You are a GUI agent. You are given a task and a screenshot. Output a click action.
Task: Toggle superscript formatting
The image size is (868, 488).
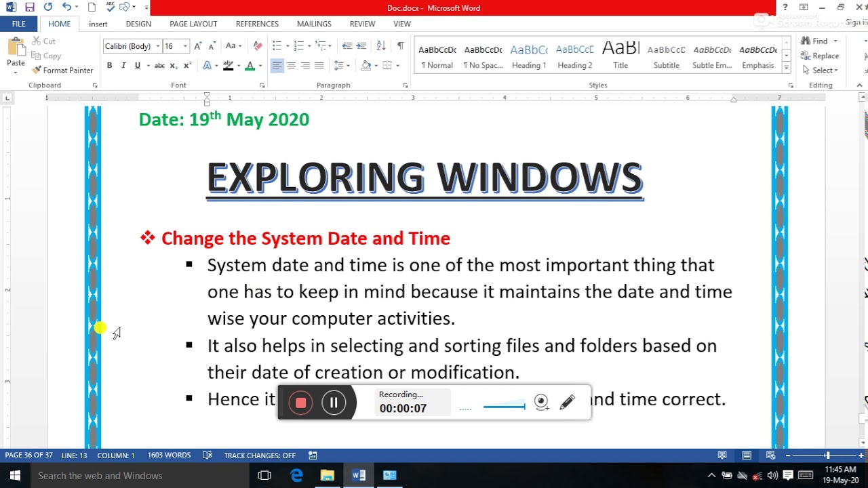pos(187,66)
